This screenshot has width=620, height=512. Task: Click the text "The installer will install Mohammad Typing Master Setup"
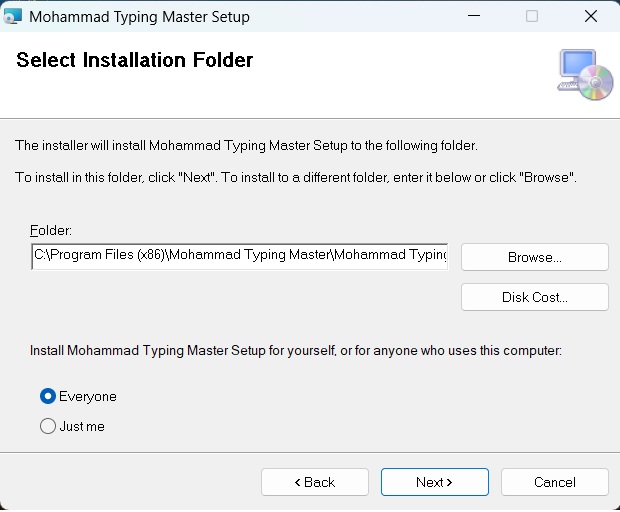click(x=181, y=145)
